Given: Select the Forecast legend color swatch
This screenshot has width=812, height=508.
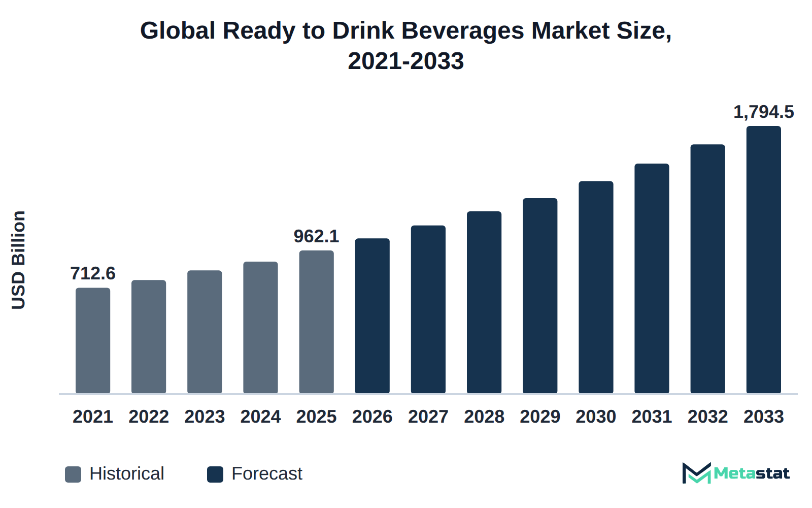Looking at the screenshot, I should click(215, 474).
